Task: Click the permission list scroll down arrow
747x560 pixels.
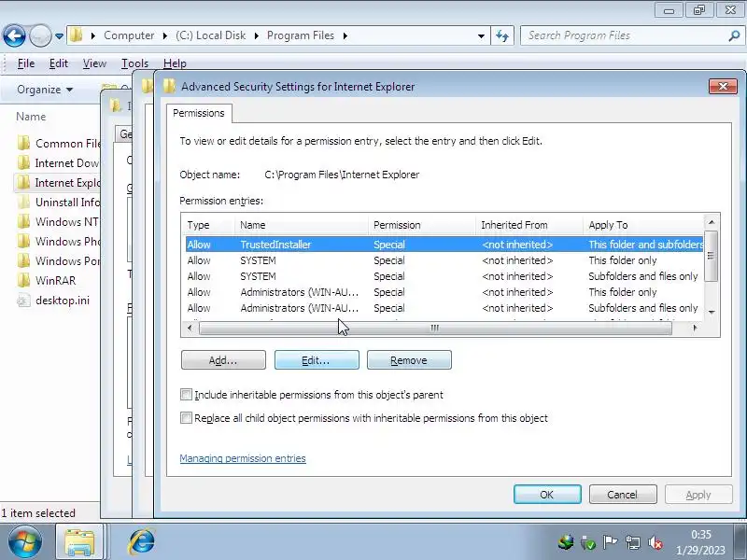Action: (x=712, y=313)
